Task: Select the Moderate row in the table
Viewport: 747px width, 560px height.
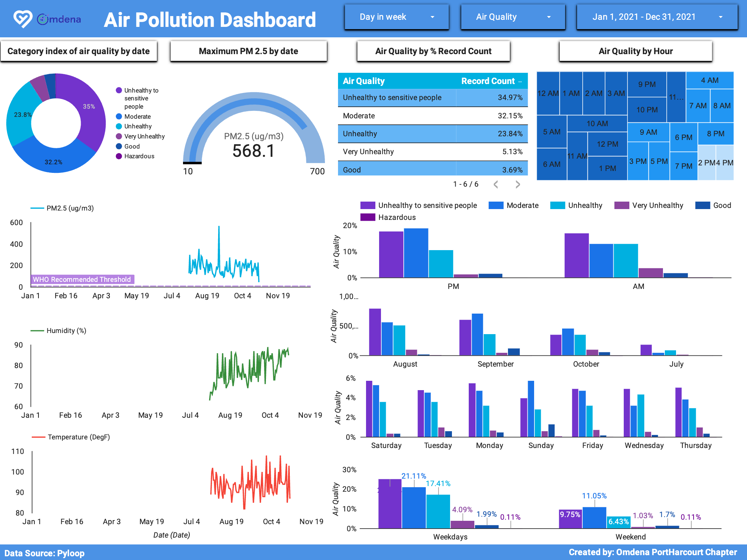Action: tap(433, 116)
